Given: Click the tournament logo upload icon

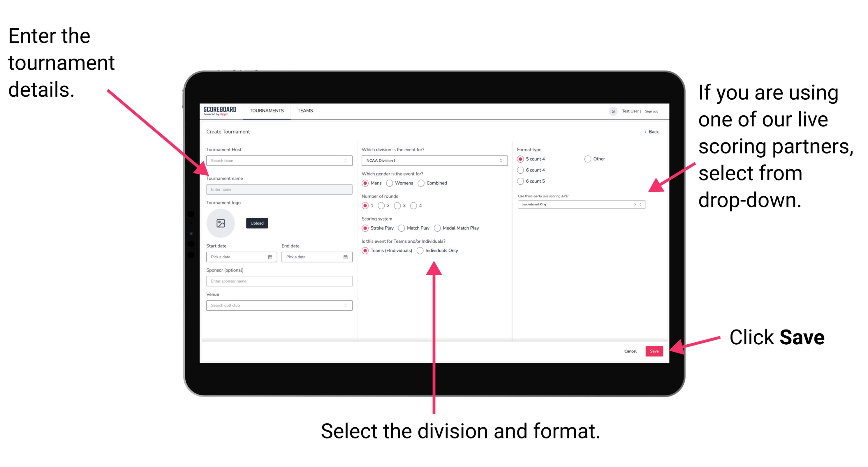Looking at the screenshot, I should pyautogui.click(x=221, y=224).
